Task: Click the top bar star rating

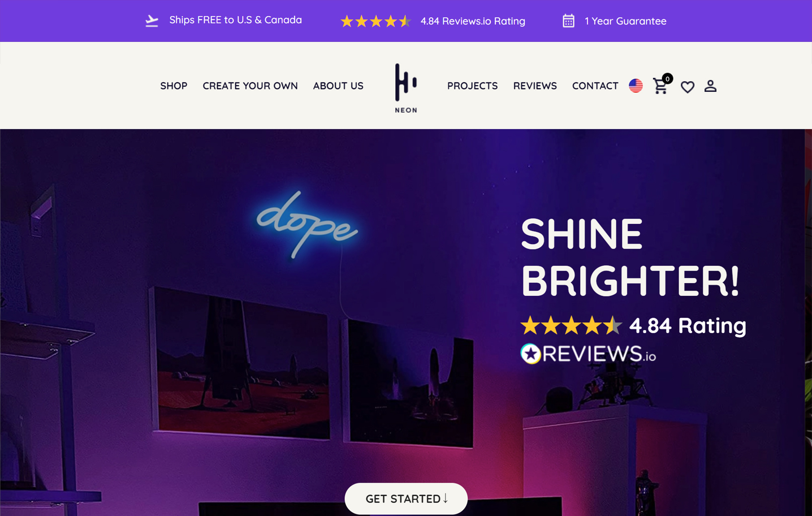Action: [x=376, y=21]
